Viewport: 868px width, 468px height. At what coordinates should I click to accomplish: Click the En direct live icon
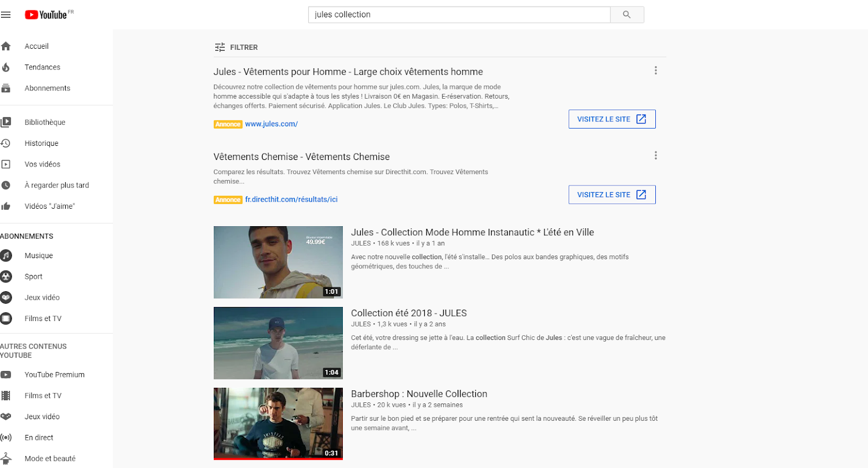6,438
